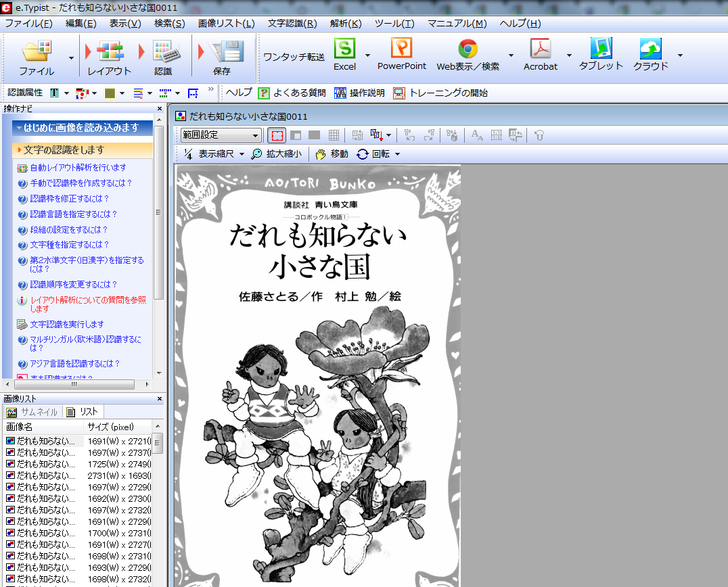This screenshot has height=587, width=728.
Task: Click the 自動レイアウト解析を行います link
Action: pos(78,168)
